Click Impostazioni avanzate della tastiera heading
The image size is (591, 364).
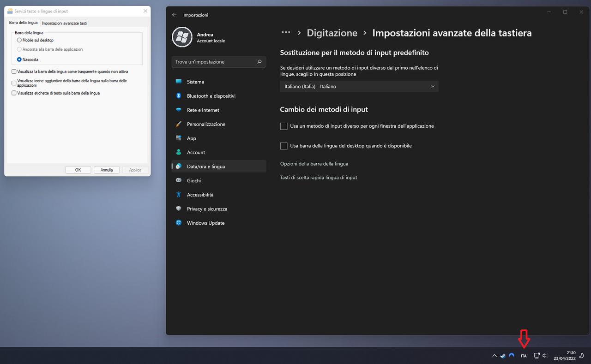point(452,33)
